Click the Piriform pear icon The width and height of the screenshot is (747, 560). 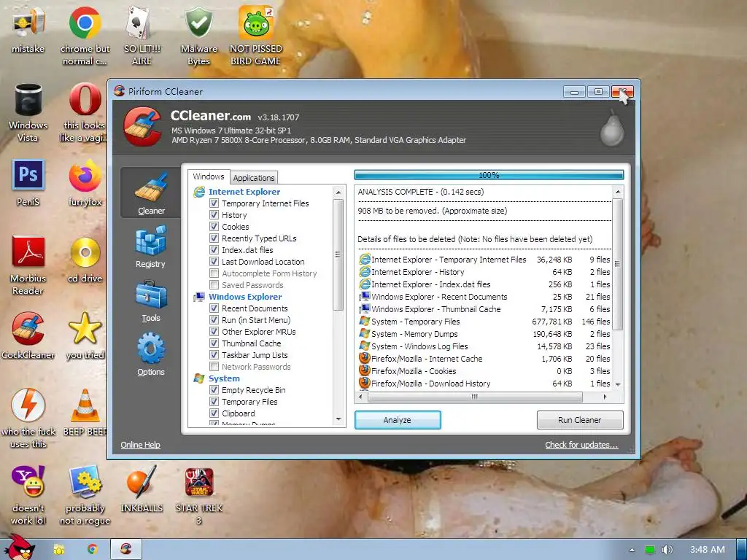pos(612,128)
